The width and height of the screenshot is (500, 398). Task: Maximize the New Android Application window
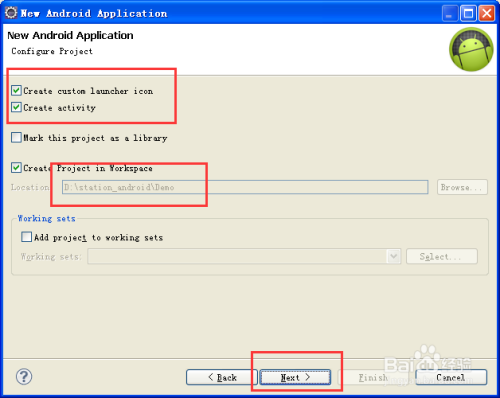click(x=468, y=13)
